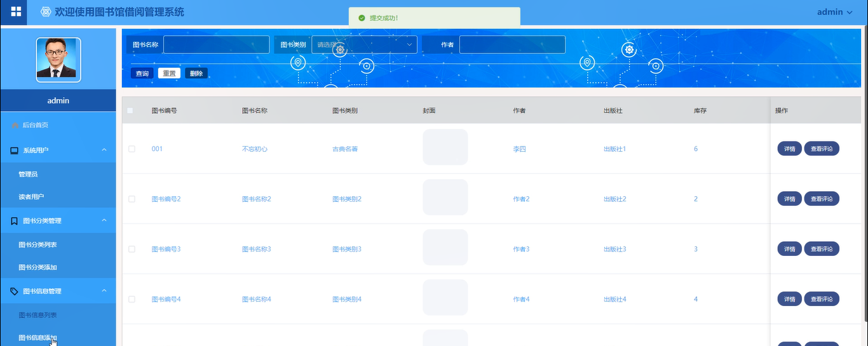The height and width of the screenshot is (346, 868).
Task: Open 管理员 menu item
Action: click(58, 174)
